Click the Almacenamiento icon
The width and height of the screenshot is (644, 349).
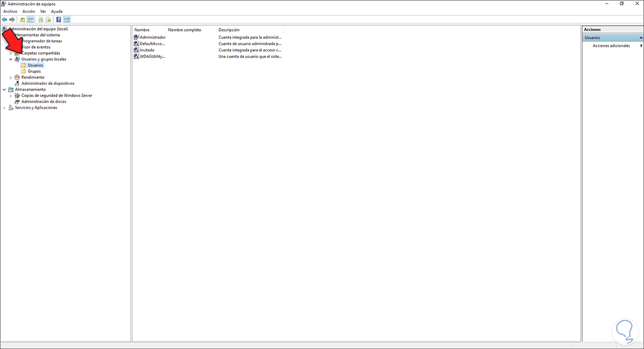pos(11,90)
